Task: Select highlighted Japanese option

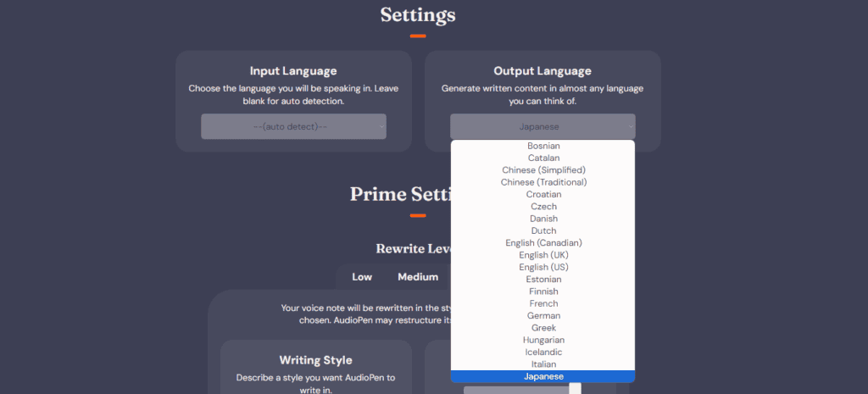Action: point(543,377)
